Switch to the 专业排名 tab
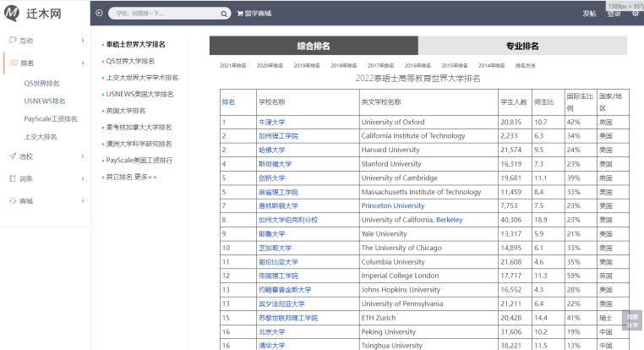 tap(522, 46)
